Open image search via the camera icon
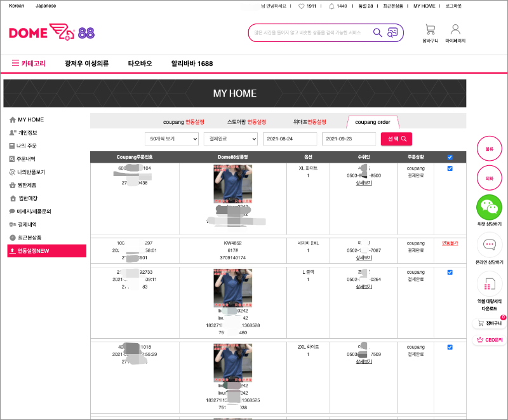Viewport: 508px width, 420px height. (393, 32)
